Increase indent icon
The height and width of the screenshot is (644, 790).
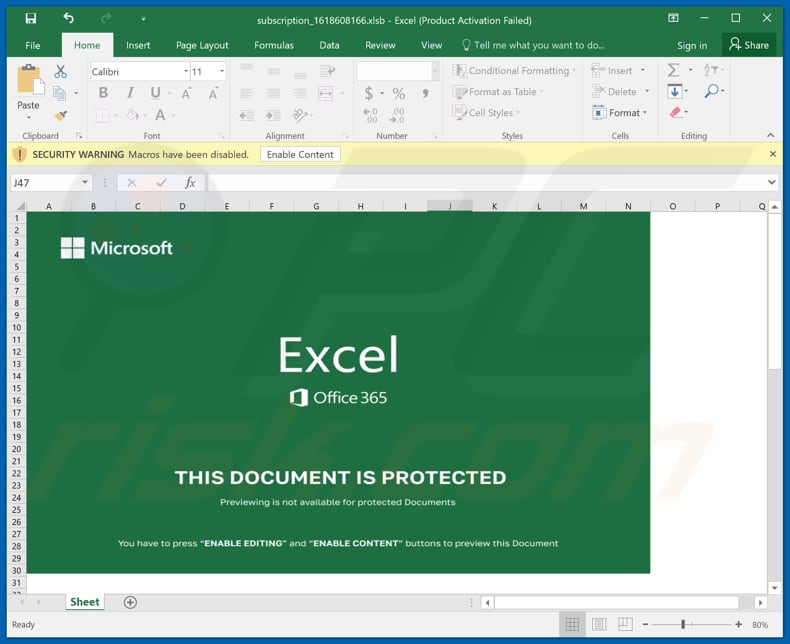point(273,116)
